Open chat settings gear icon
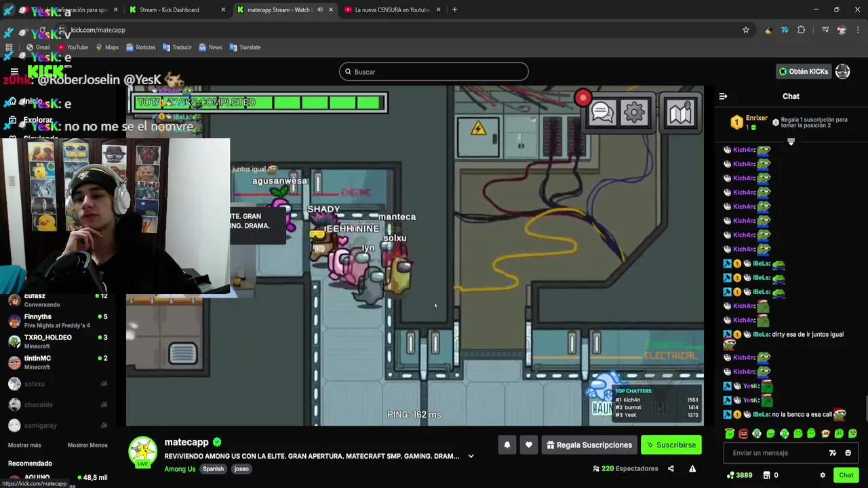Viewport: 868px width, 488px height. pyautogui.click(x=823, y=475)
